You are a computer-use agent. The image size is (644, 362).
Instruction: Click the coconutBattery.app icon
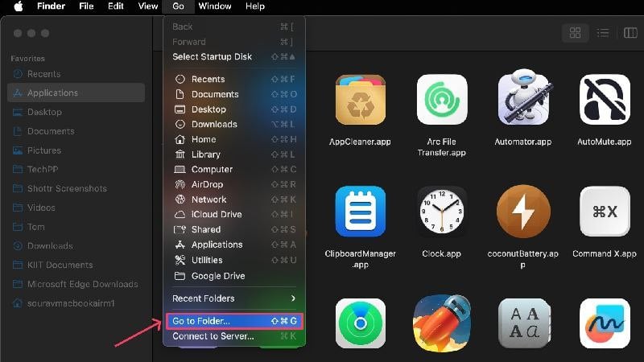pos(522,212)
